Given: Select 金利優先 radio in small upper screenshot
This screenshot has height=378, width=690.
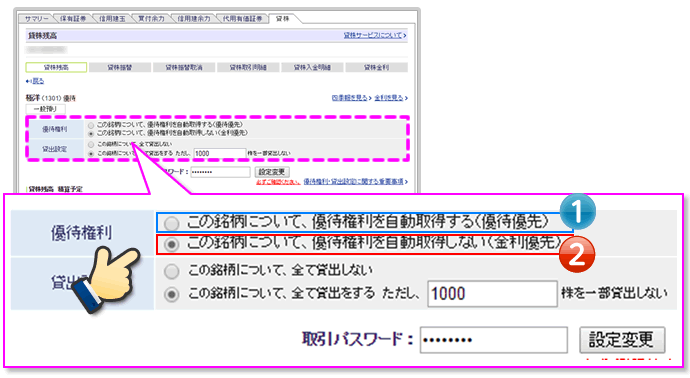Looking at the screenshot, I should (91, 133).
